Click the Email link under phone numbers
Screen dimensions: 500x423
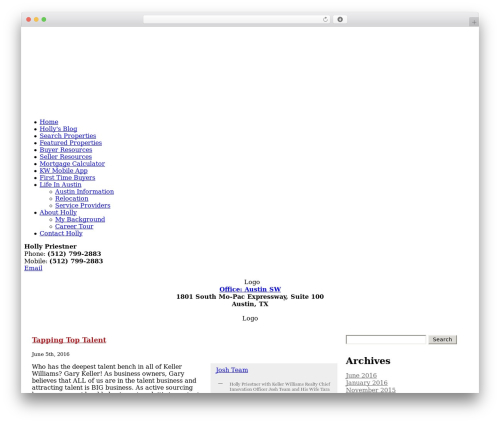tap(33, 268)
